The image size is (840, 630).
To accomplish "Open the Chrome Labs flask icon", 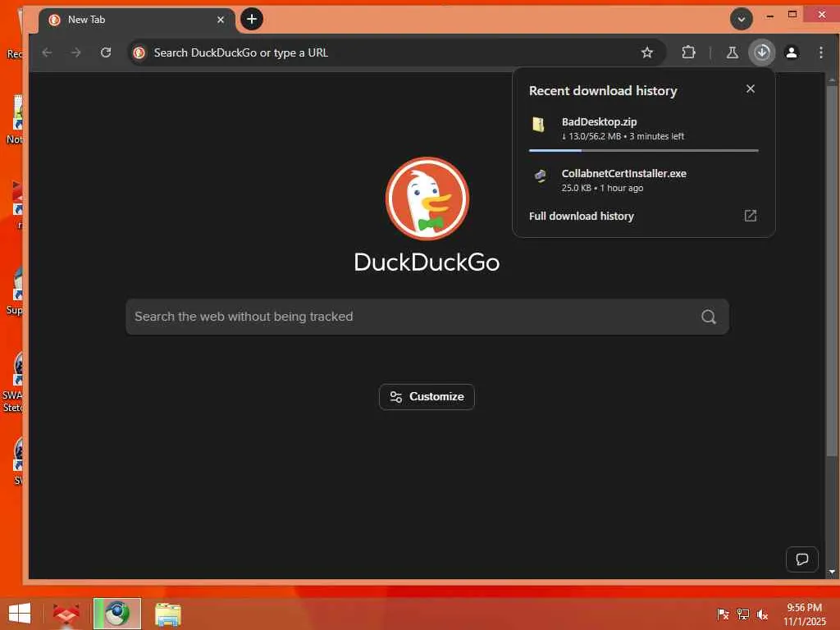I will click(732, 52).
